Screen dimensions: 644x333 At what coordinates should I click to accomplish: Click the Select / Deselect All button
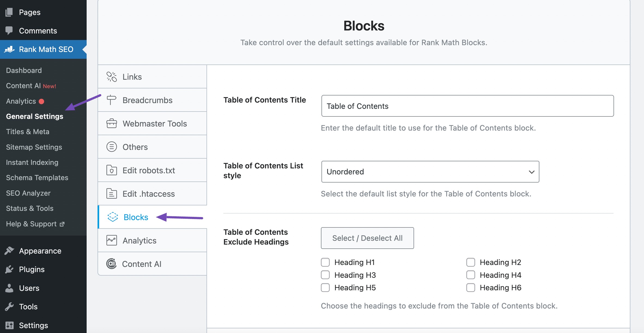(367, 238)
